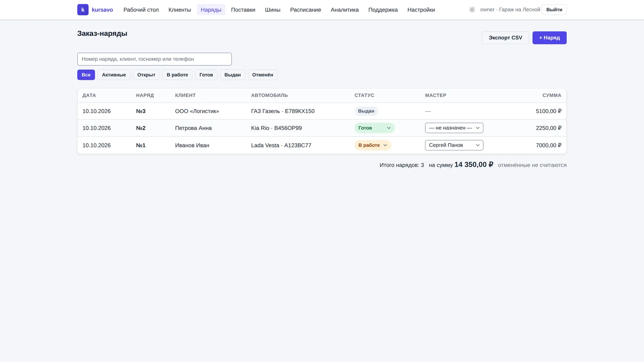Go to the Клиенты section
644x362 pixels.
(x=180, y=10)
